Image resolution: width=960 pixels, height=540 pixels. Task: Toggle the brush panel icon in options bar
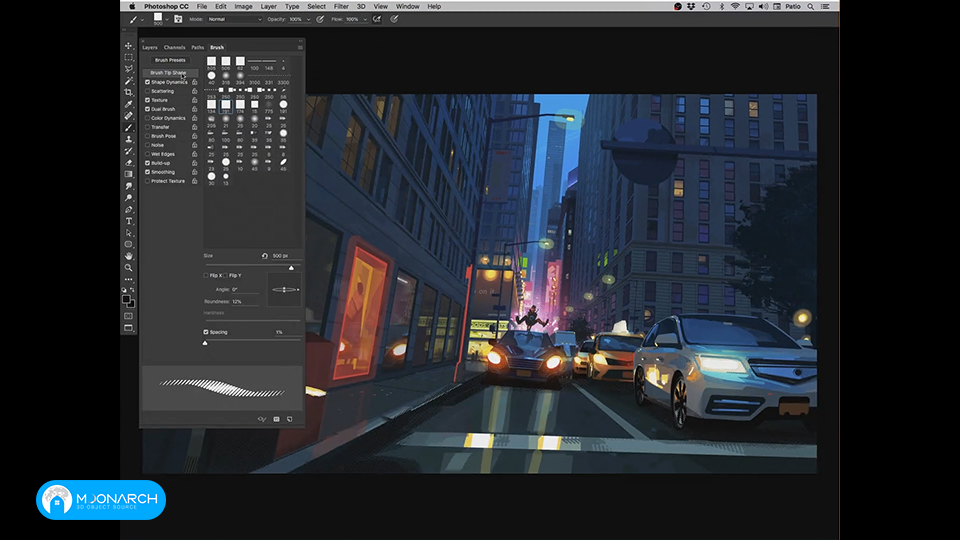tap(178, 19)
